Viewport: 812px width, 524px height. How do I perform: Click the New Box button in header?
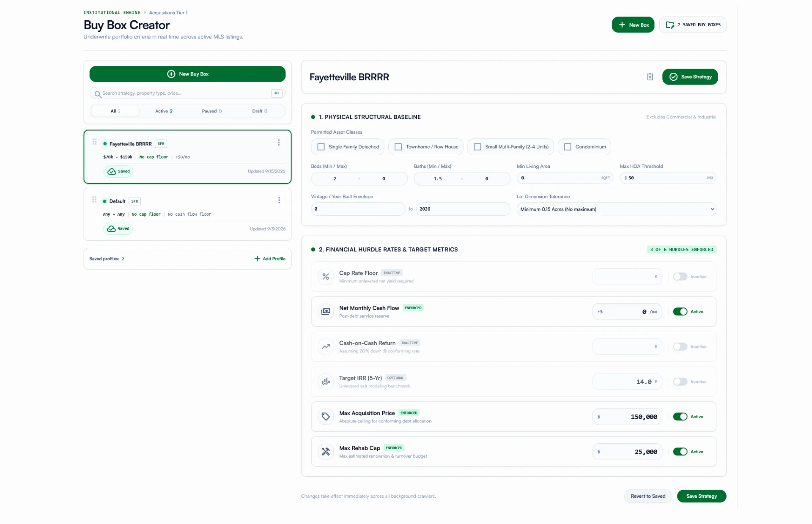click(633, 25)
